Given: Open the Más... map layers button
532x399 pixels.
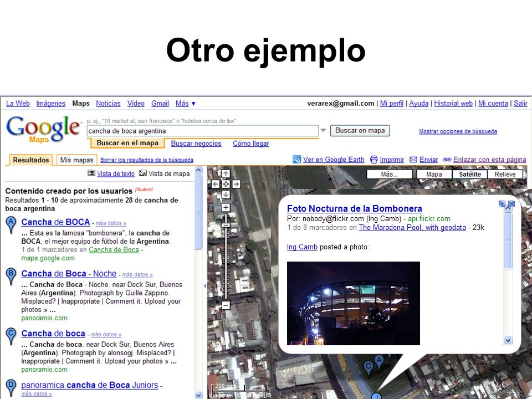Looking at the screenshot, I should (x=390, y=174).
